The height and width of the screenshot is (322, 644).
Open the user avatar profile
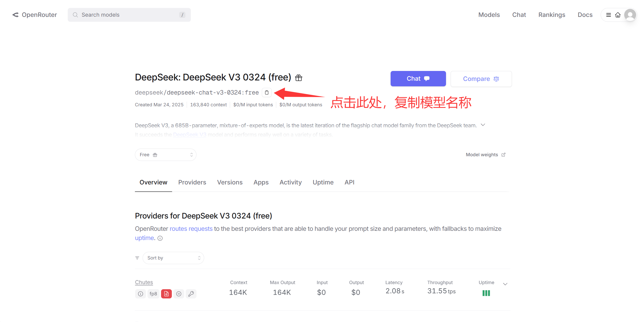click(630, 15)
